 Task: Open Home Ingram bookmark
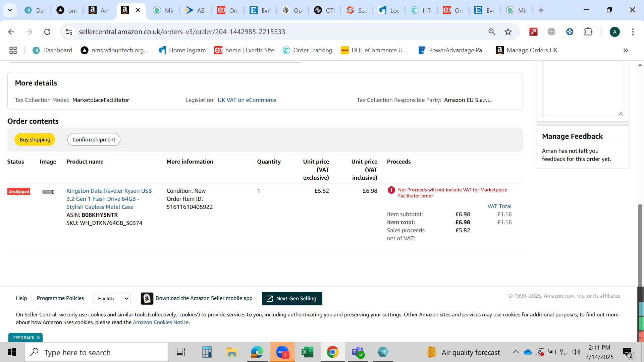click(x=182, y=50)
